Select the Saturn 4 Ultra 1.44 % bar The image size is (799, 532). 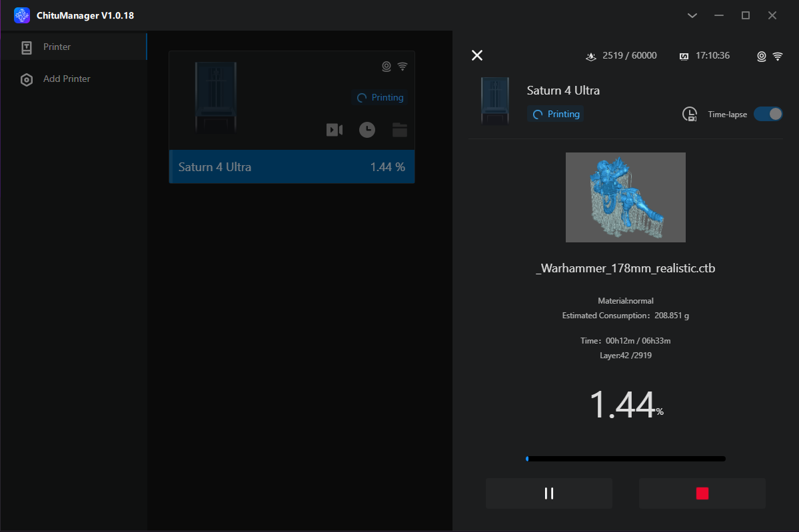click(292, 167)
